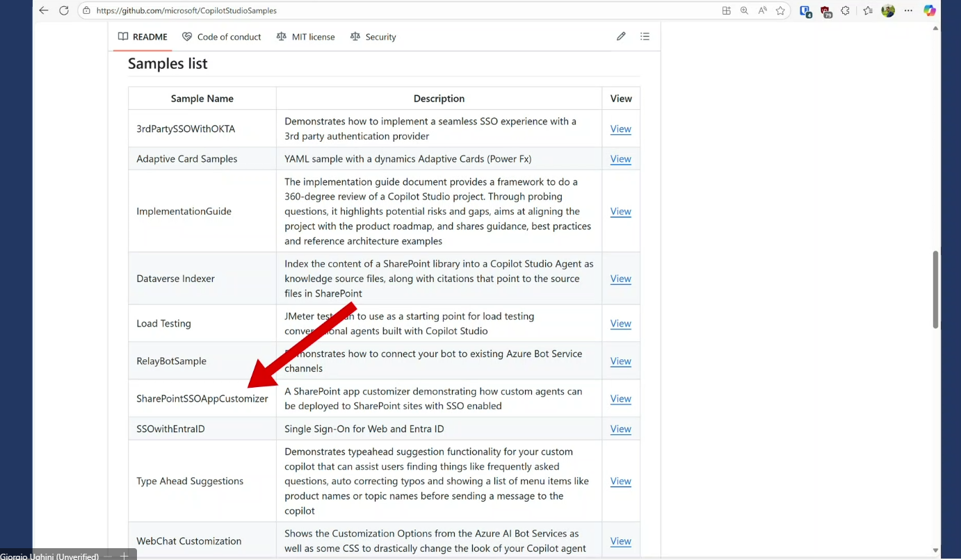This screenshot has width=961, height=560.
Task: Click the SharePointSSOAppCustomizer name cell
Action: pos(202,398)
